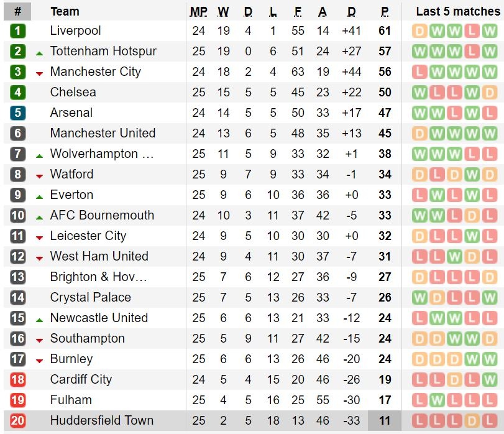Click Liverpool's most recent W result badge
This screenshot has height=434, width=504.
(x=490, y=31)
